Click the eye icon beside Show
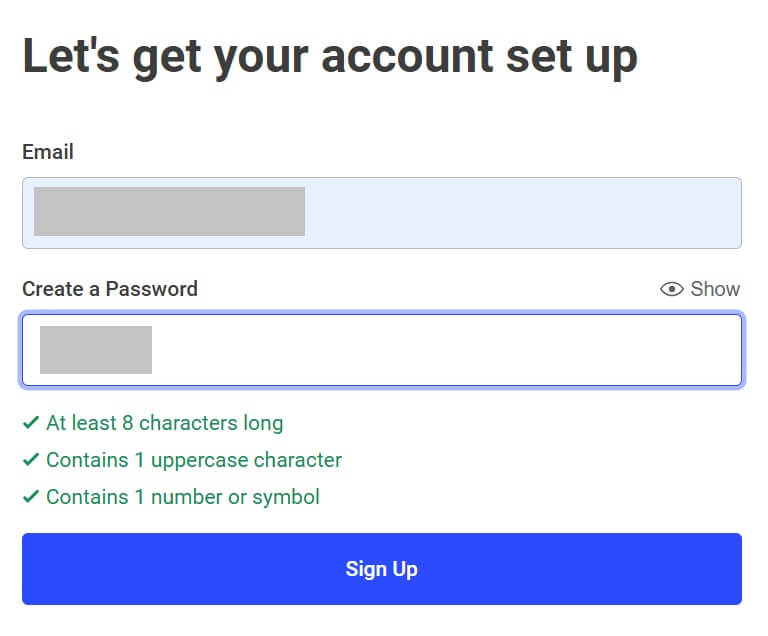Image resolution: width=768 pixels, height=636 pixels. pyautogui.click(x=672, y=289)
